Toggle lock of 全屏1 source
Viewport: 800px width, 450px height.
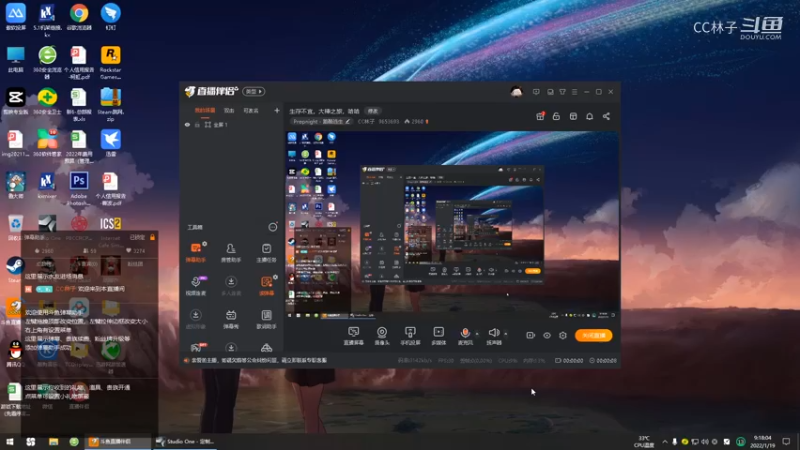(197, 124)
